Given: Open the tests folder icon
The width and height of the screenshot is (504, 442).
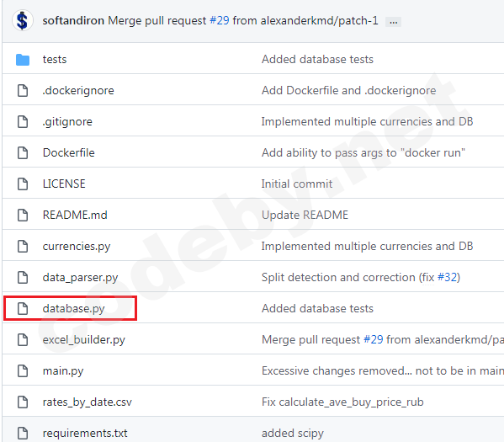Looking at the screenshot, I should click(x=23, y=60).
